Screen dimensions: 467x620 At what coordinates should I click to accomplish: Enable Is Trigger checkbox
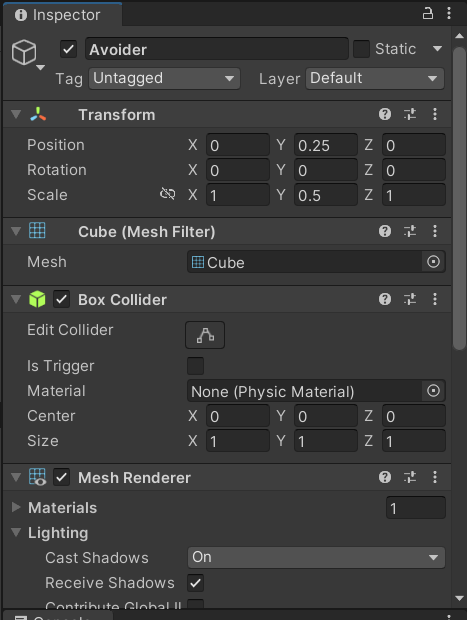[195, 366]
